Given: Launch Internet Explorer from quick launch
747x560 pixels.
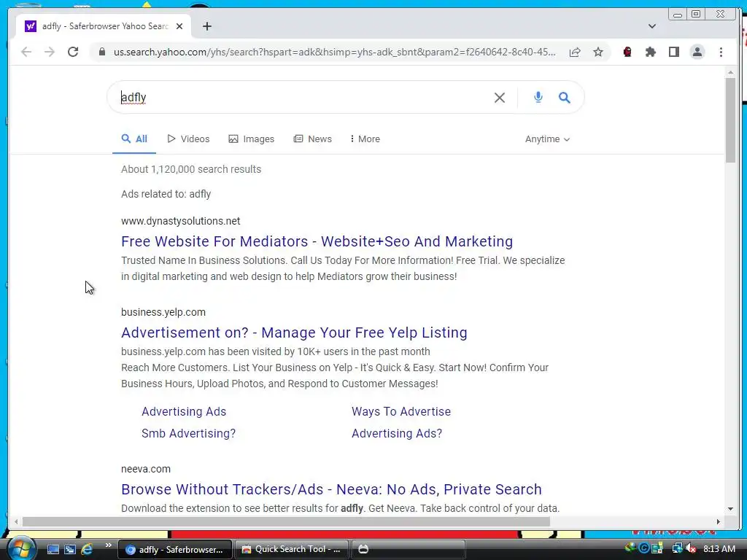Looking at the screenshot, I should (x=87, y=549).
